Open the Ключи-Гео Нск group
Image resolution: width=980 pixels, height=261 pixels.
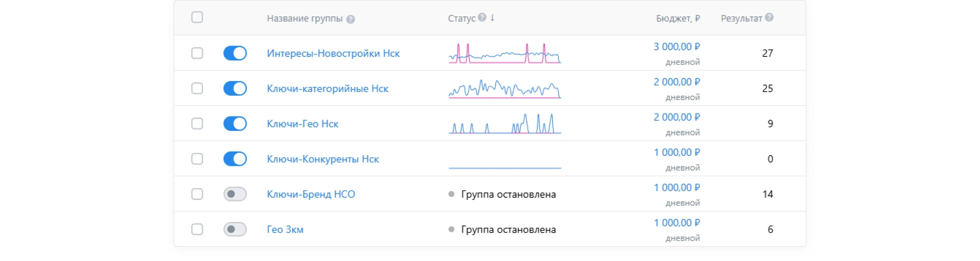click(x=302, y=124)
